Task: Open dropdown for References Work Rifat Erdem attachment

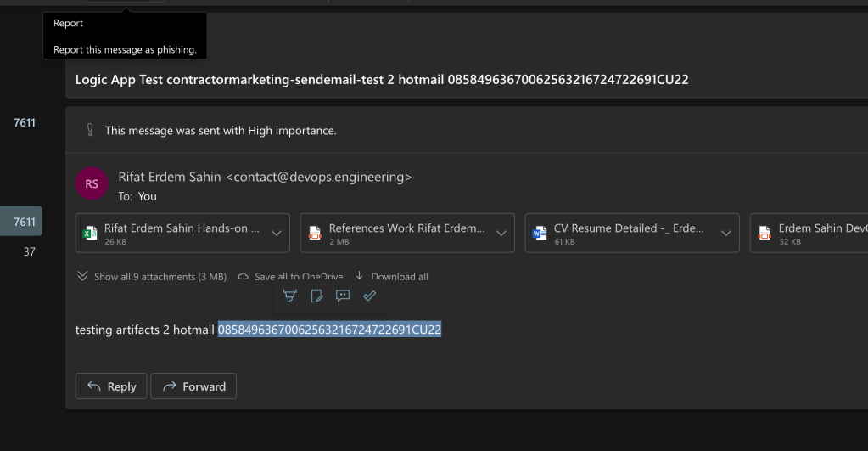Action: coord(501,234)
